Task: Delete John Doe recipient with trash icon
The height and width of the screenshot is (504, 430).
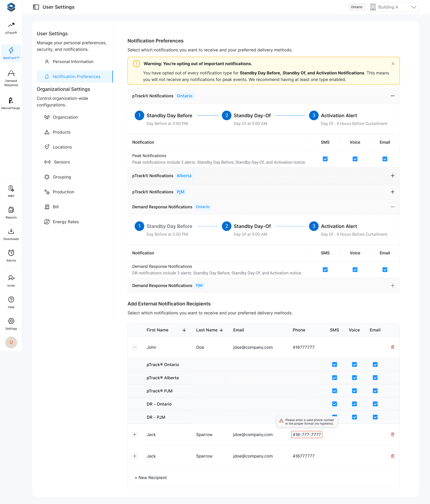Action: pyautogui.click(x=392, y=347)
